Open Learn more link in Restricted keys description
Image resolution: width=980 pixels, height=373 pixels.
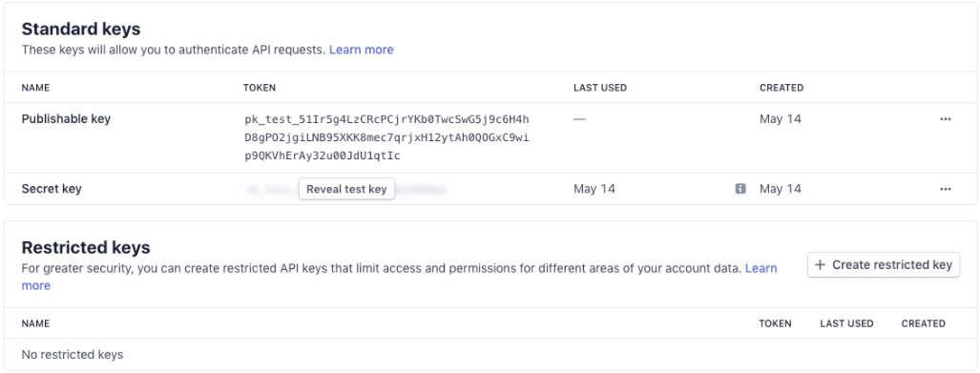coord(761,269)
